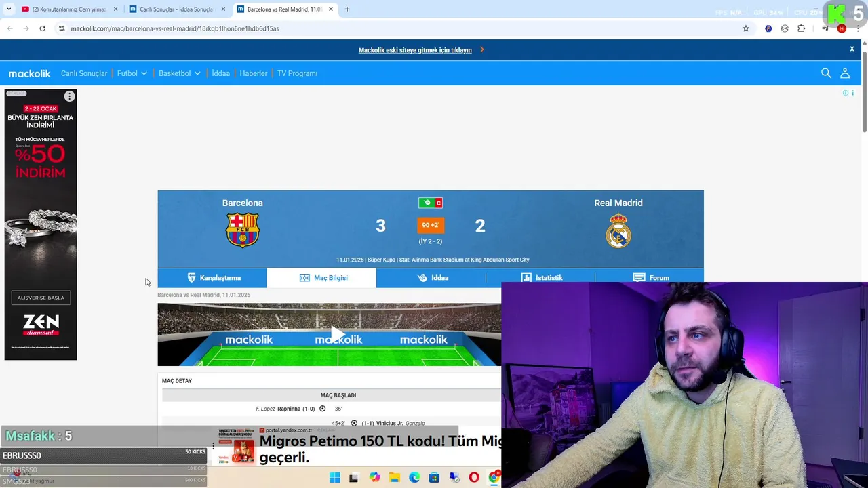Screen dimensions: 868x488
Task: Open the Forum tab
Action: (x=650, y=278)
